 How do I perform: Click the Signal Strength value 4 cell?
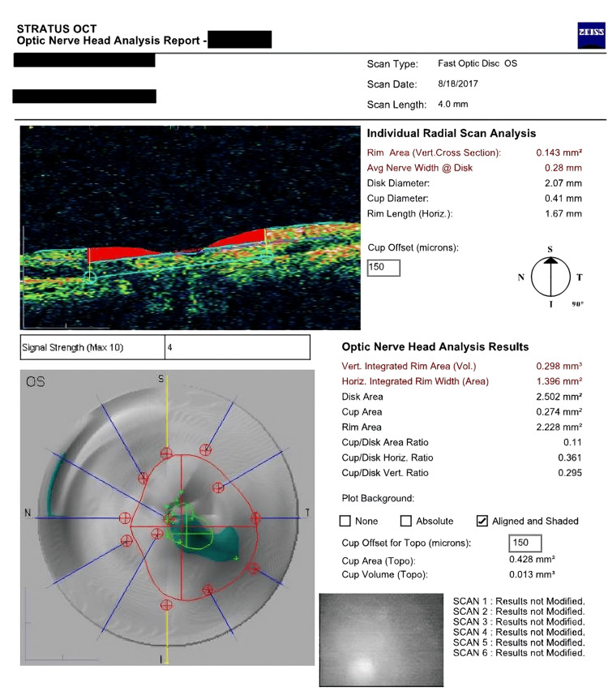coord(238,347)
